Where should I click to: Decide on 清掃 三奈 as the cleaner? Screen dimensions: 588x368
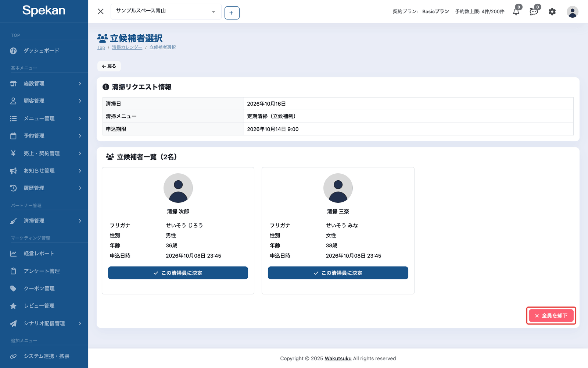pos(338,273)
